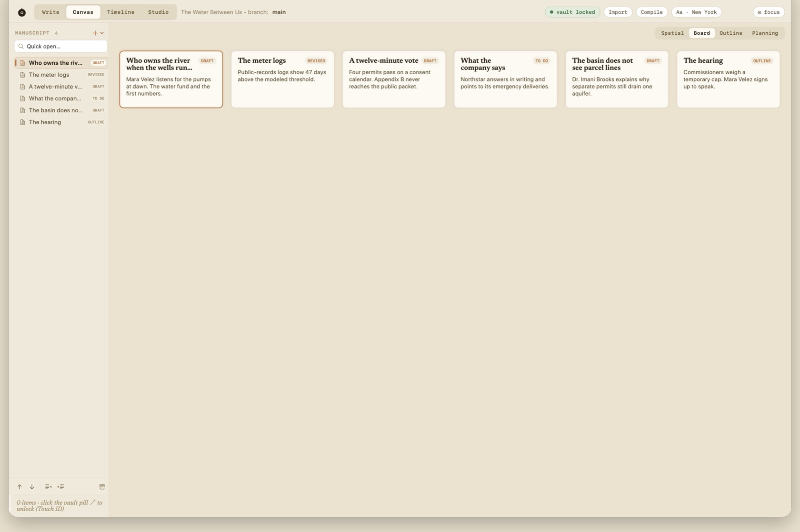The height and width of the screenshot is (532, 800).
Task: Select the Board view option
Action: [x=701, y=33]
